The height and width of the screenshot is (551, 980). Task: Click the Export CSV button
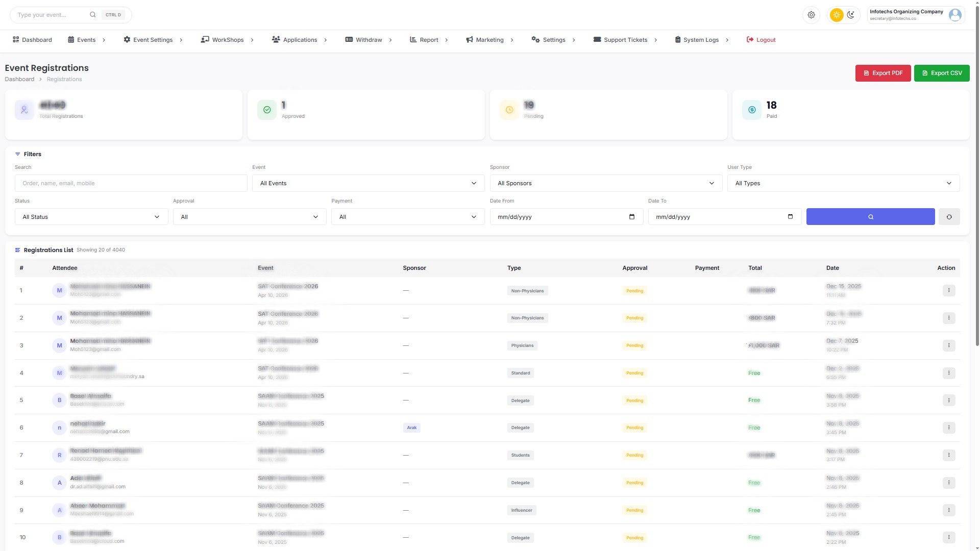(x=941, y=73)
